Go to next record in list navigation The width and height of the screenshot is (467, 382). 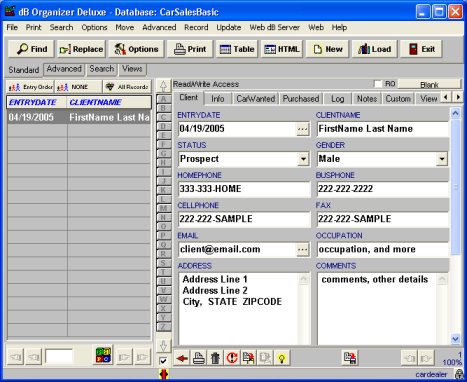[x=124, y=358]
